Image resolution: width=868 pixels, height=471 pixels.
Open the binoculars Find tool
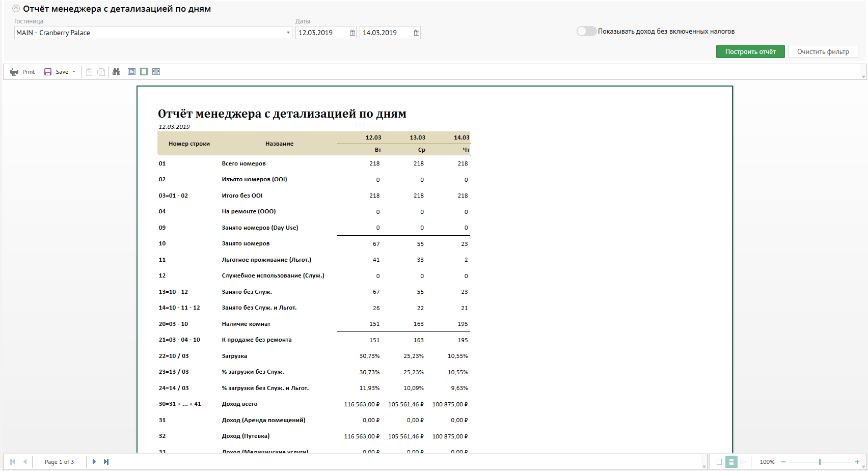[117, 72]
